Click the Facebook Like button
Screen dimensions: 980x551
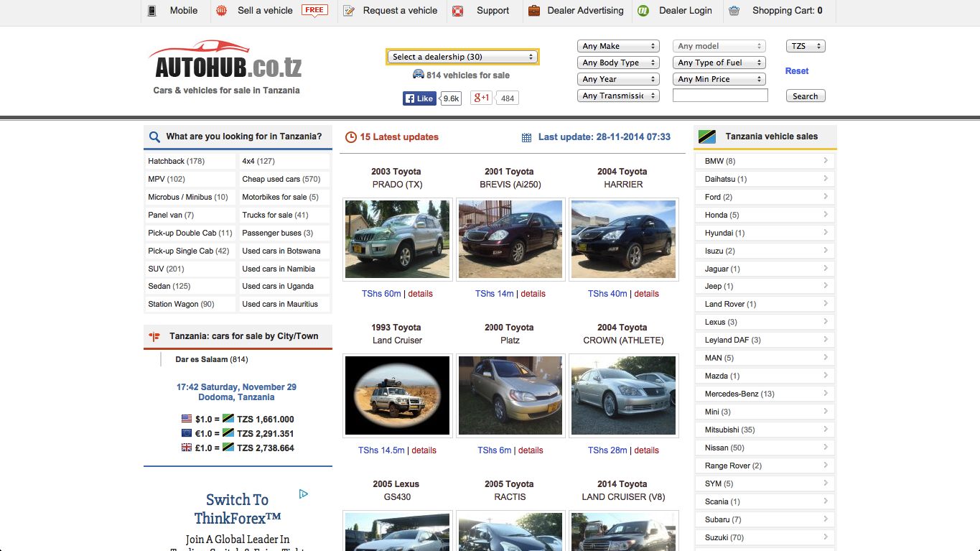[419, 98]
